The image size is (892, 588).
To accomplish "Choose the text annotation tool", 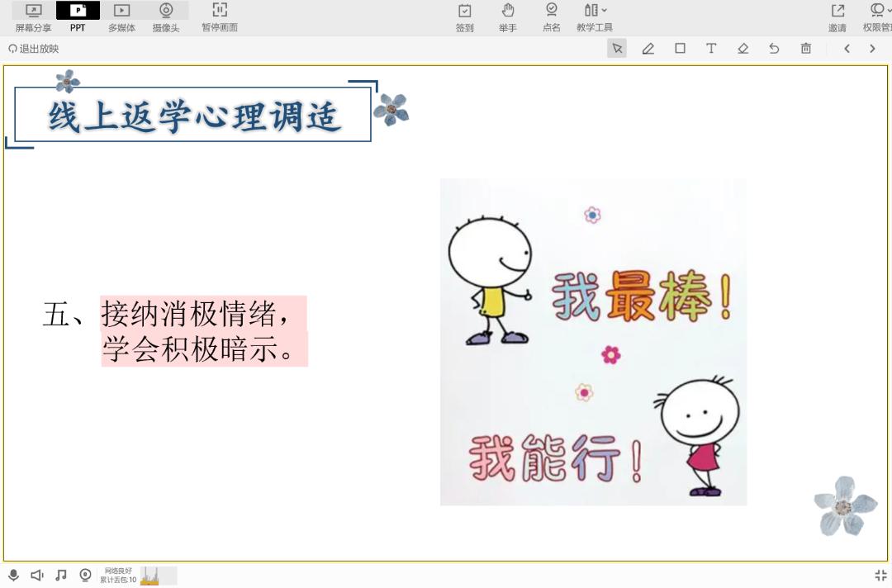I will [x=711, y=49].
